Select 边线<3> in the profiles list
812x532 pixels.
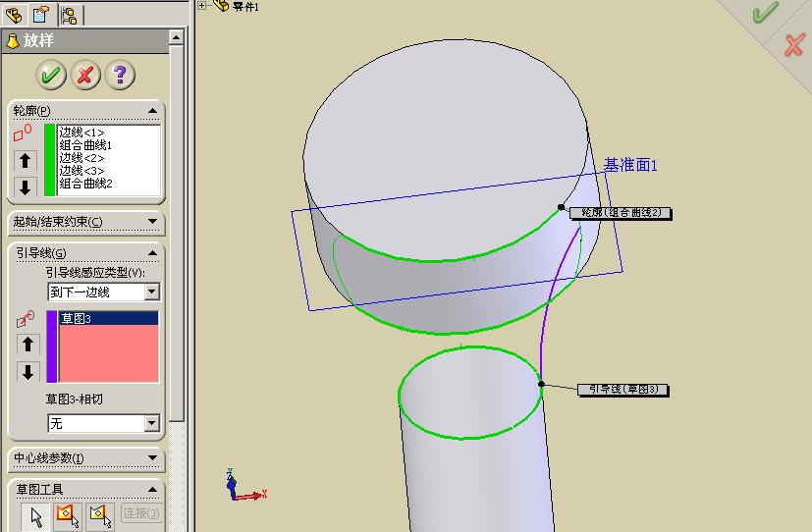click(x=81, y=170)
